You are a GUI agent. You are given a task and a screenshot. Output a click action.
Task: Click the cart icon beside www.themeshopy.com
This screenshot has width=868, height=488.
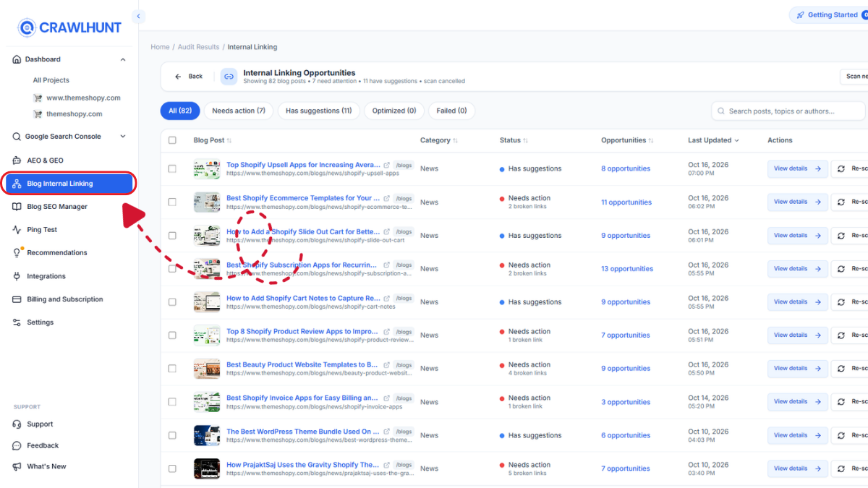(38, 98)
